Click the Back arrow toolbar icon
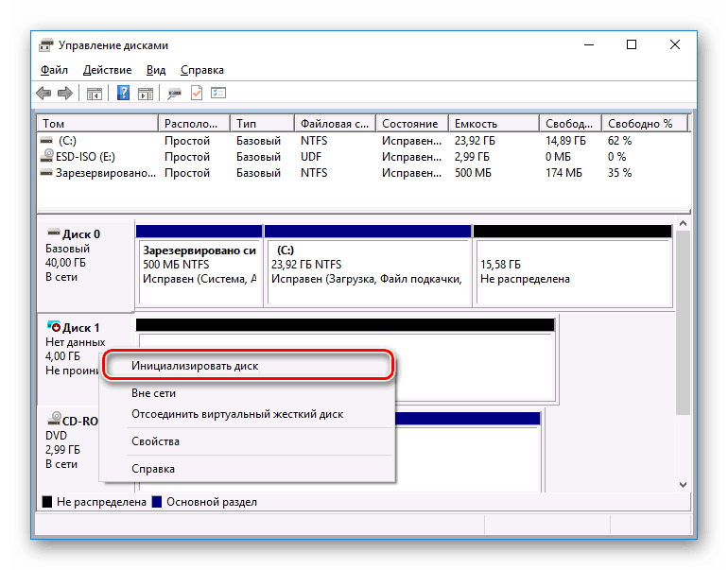This screenshot has height=570, width=728. [43, 94]
